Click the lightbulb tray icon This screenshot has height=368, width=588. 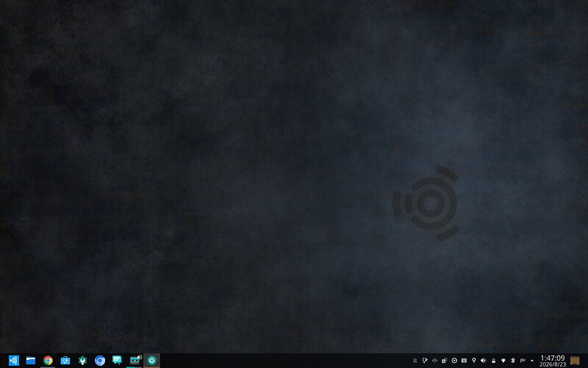(473, 361)
